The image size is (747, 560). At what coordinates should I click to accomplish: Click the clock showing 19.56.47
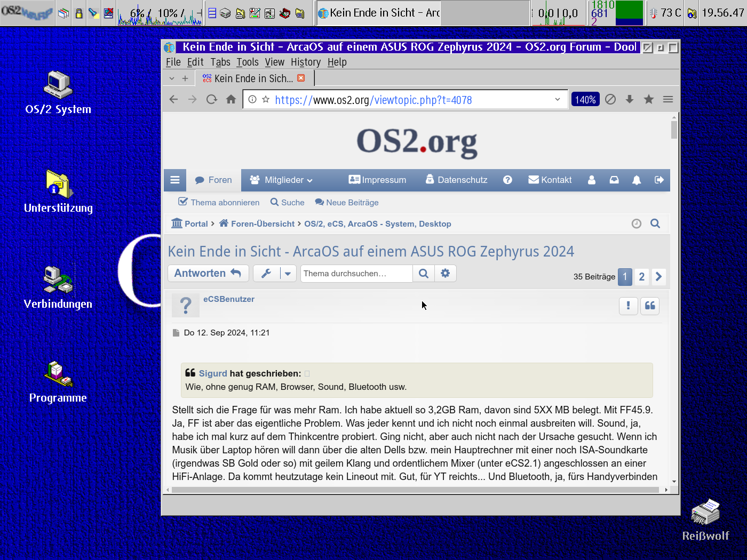(722, 13)
